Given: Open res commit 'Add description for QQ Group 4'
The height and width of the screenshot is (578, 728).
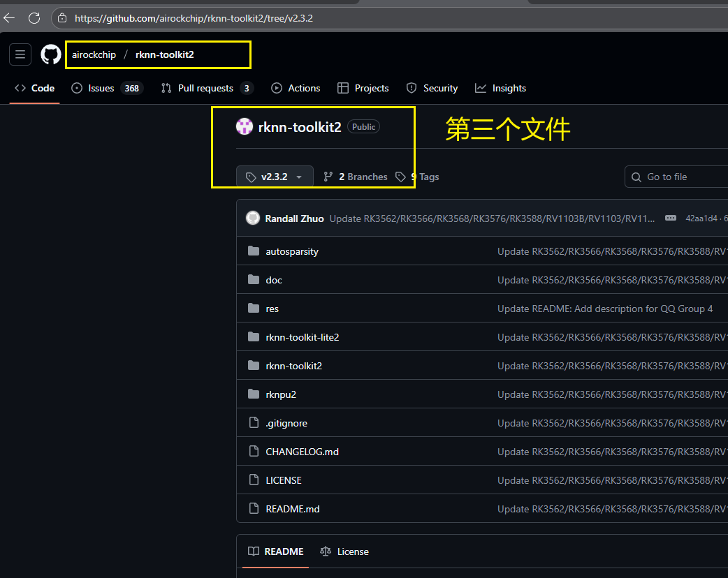Looking at the screenshot, I should pyautogui.click(x=605, y=309).
